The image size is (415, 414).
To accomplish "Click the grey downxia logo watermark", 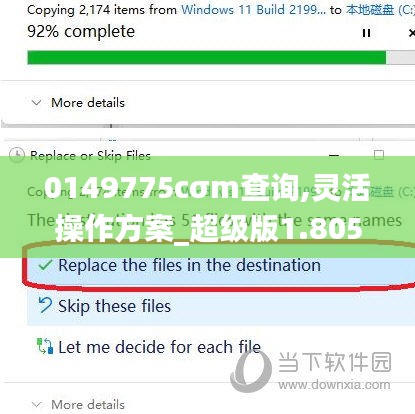I will point(251,371).
